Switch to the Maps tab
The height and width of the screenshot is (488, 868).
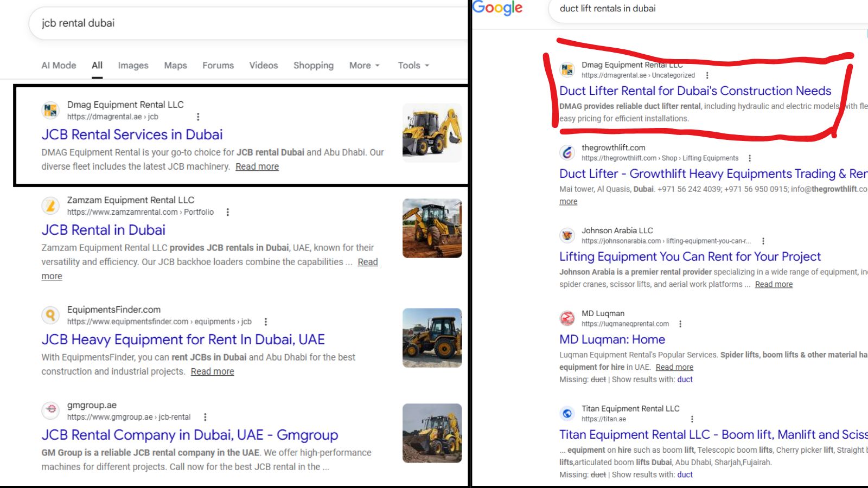click(175, 65)
